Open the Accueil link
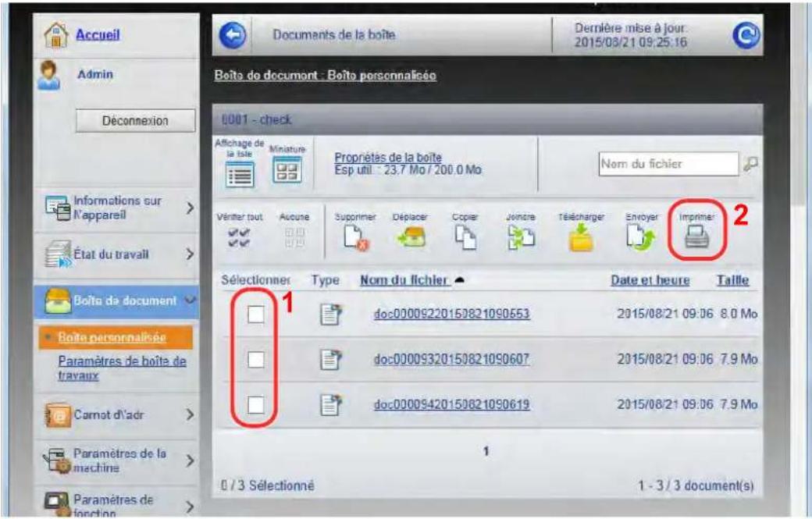The image size is (812, 519). coord(98,34)
